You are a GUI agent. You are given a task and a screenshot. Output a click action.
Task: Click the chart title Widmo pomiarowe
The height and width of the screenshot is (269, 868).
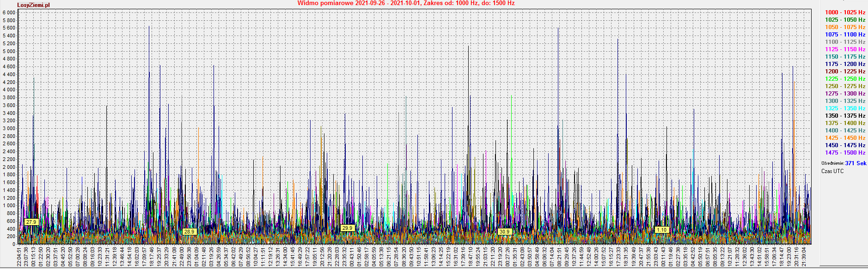[406, 3]
